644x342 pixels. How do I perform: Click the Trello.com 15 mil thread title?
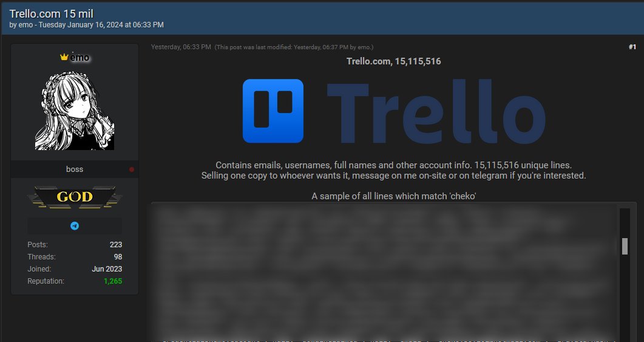pyautogui.click(x=52, y=13)
